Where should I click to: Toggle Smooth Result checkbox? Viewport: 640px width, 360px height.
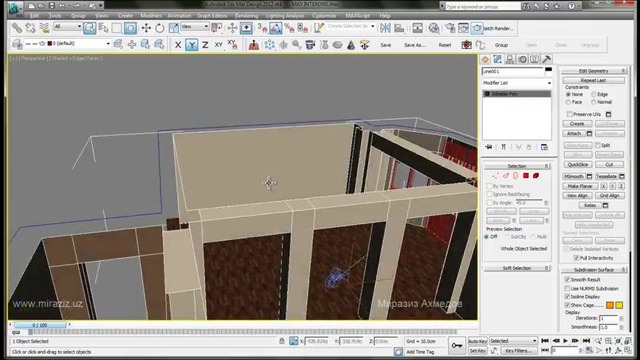[567, 280]
